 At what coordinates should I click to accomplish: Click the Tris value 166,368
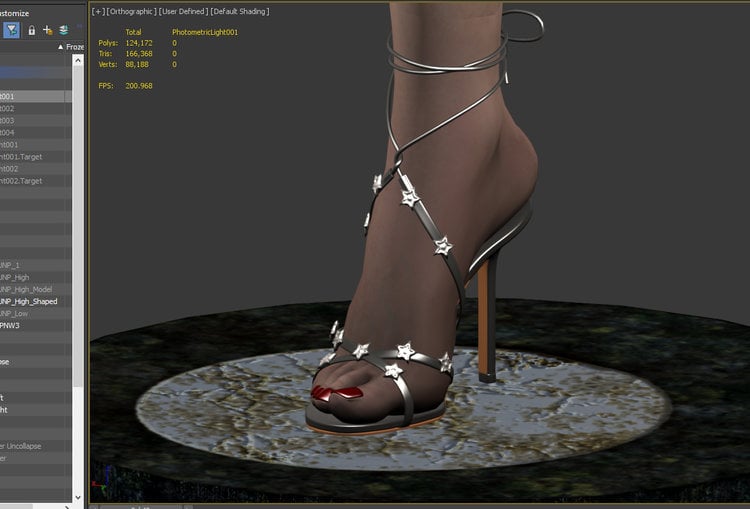click(x=139, y=54)
